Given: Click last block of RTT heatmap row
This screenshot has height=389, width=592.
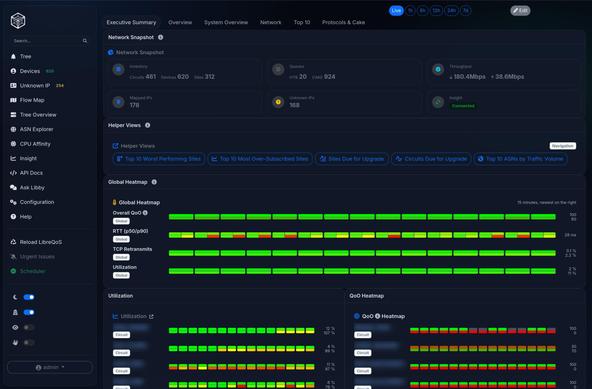Looking at the screenshot, I should coord(543,235).
